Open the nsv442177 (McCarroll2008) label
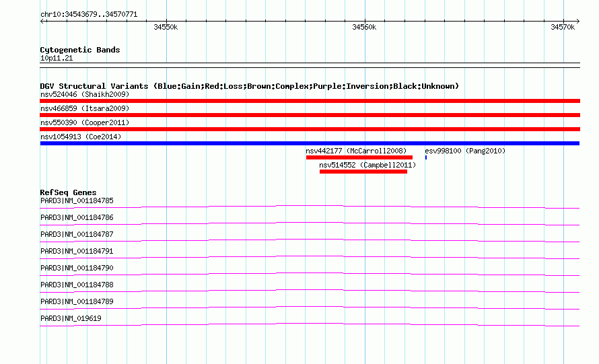This screenshot has height=364, width=599. (356, 151)
